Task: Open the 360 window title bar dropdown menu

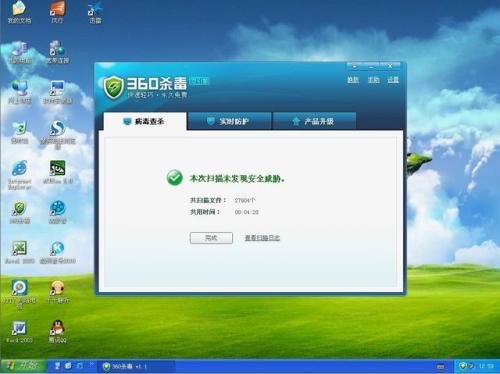Action: 355,66
